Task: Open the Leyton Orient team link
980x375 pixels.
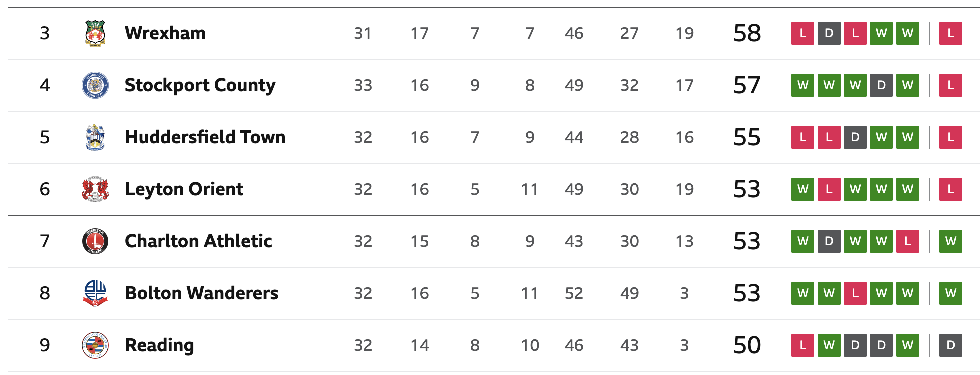Action: [184, 189]
